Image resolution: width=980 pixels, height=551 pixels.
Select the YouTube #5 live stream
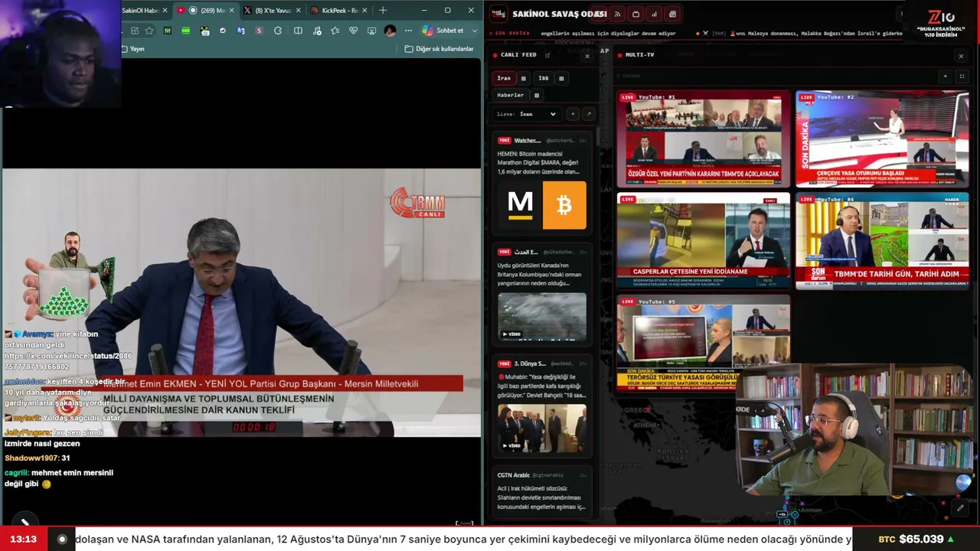[704, 343]
